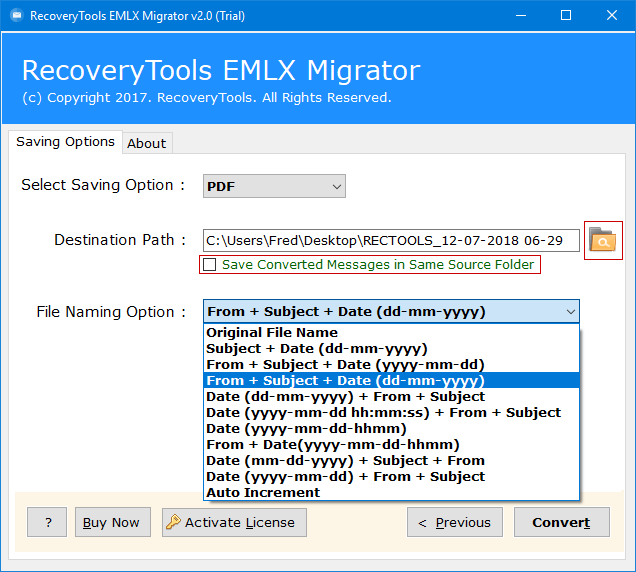Screen dimensions: 636x572
Task: Collapse the File Naming Option combo box
Action: pos(570,312)
